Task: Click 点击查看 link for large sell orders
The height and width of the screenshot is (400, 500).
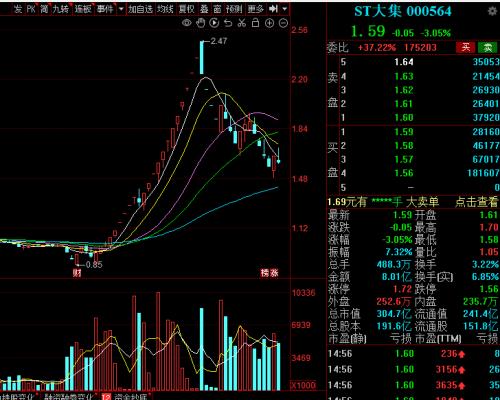Action: [476, 202]
